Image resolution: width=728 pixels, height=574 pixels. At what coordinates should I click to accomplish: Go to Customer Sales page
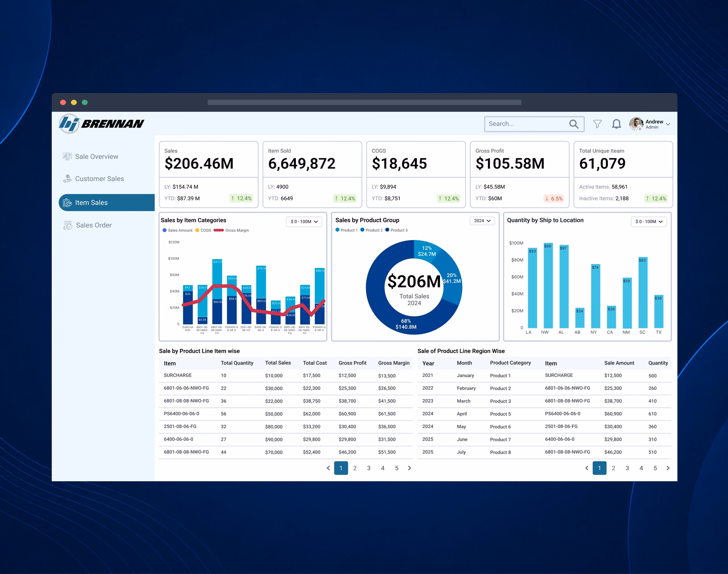tap(99, 179)
